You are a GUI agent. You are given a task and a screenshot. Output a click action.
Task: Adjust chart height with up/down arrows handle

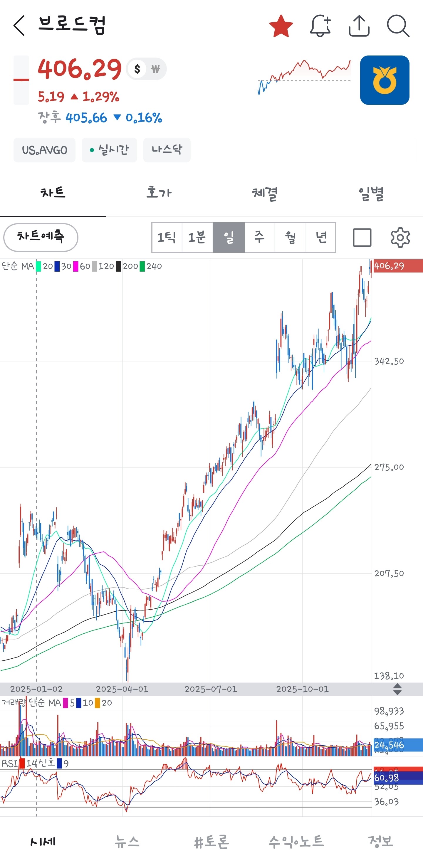coord(397,689)
